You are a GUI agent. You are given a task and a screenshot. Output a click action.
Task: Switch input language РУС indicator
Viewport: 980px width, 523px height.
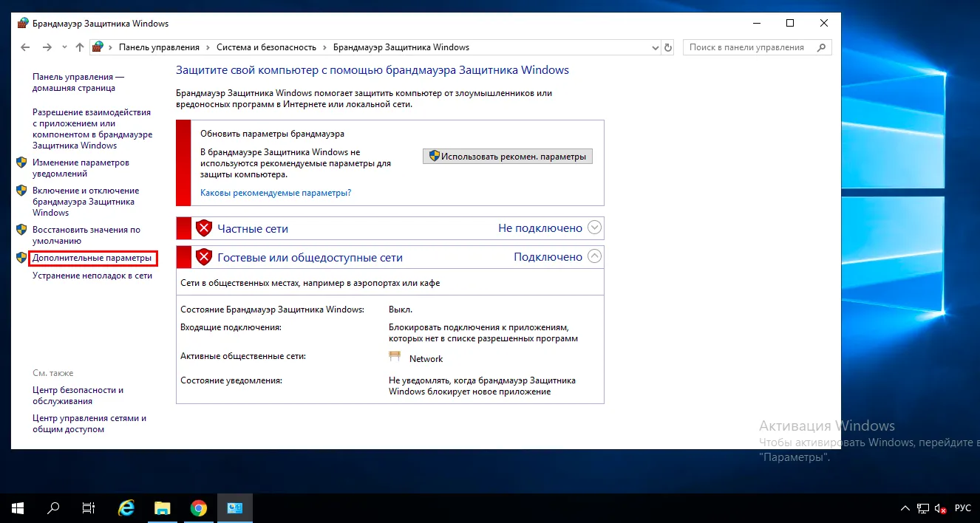click(963, 508)
